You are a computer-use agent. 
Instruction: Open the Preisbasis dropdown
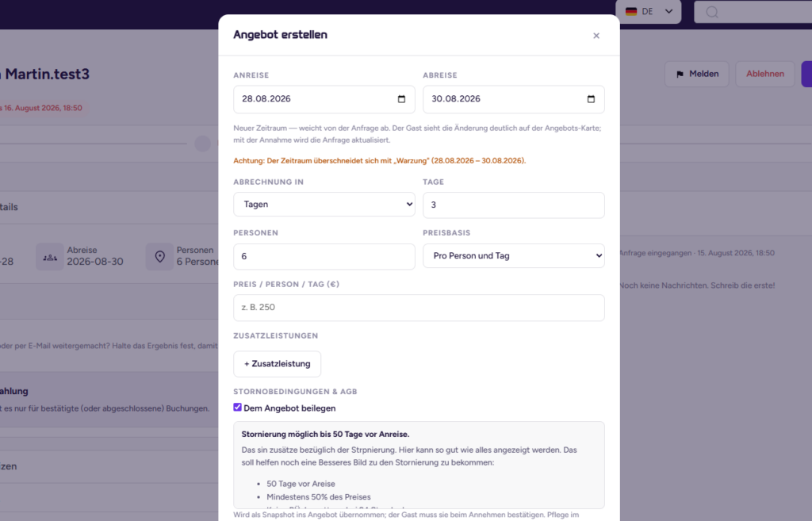(514, 256)
